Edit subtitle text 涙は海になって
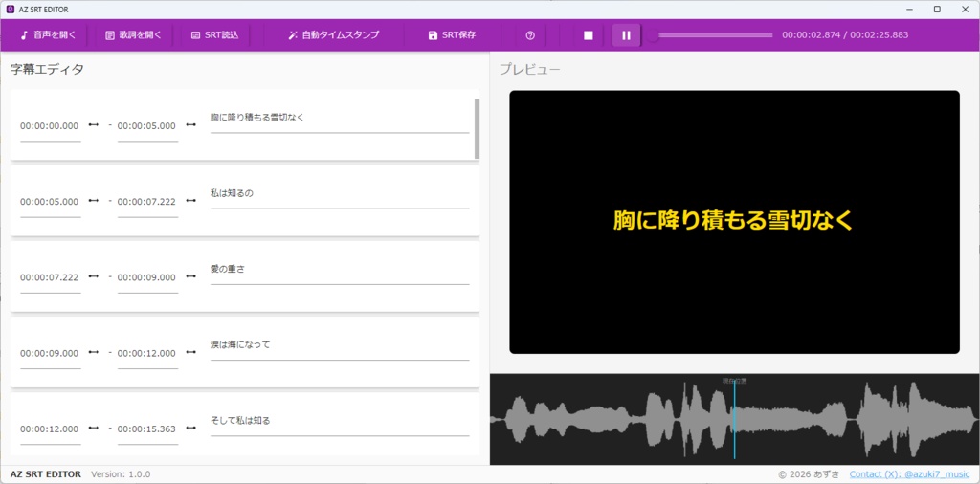This screenshot has height=484, width=980. tap(340, 346)
